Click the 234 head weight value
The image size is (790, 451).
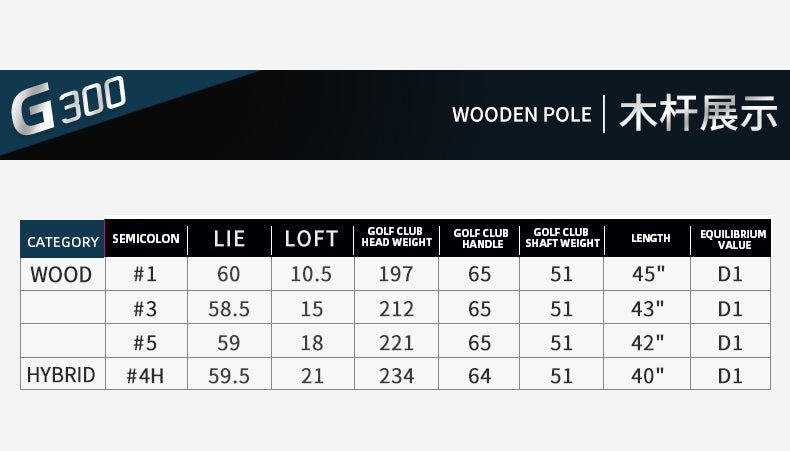coord(396,375)
